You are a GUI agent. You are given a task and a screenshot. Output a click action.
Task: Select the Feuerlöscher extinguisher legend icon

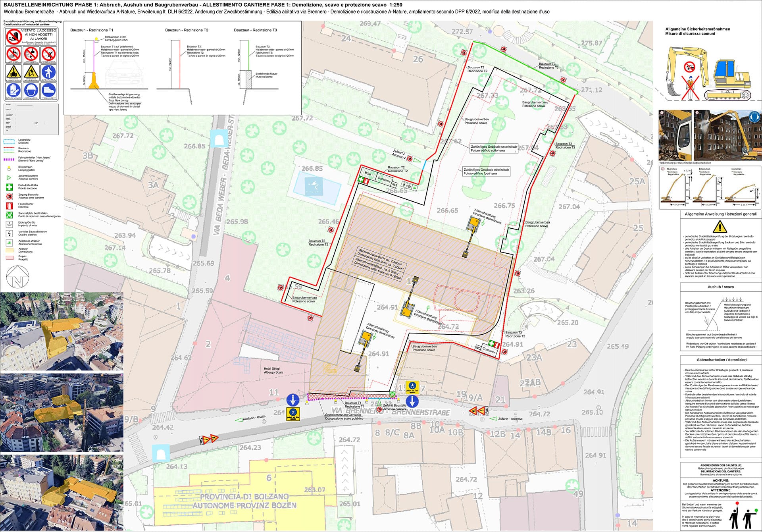[9, 206]
